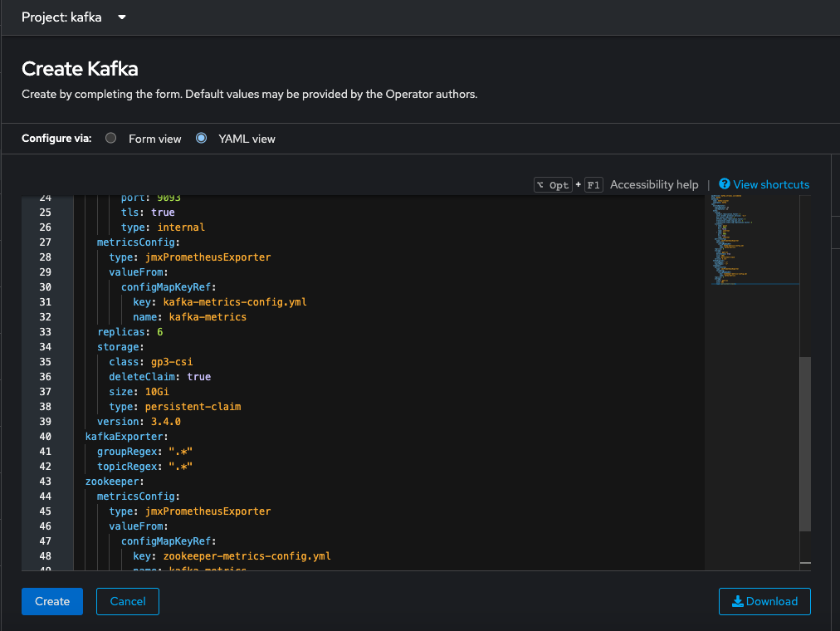840x631 pixels.
Task: Click the 'deleteClaim: true' line
Action: (x=159, y=377)
